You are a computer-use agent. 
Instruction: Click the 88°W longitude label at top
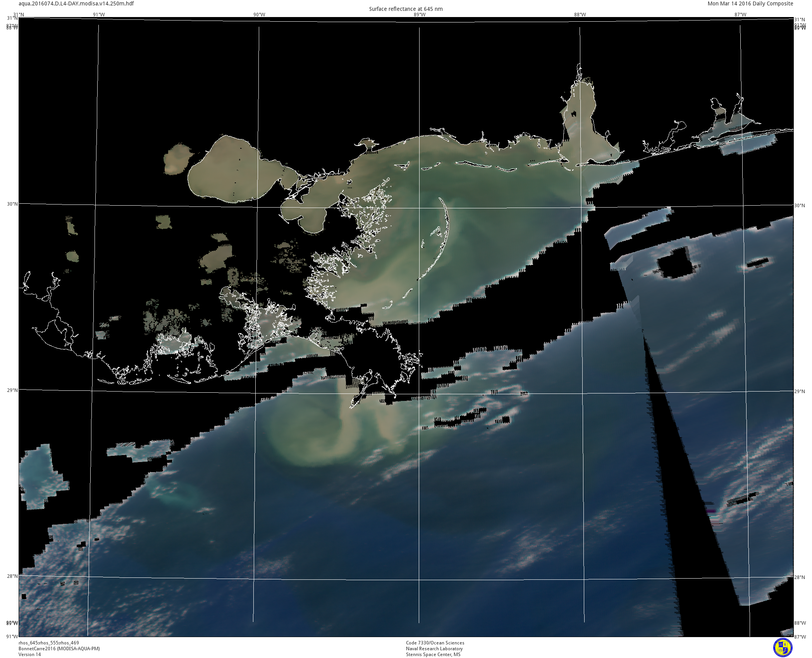pyautogui.click(x=580, y=15)
